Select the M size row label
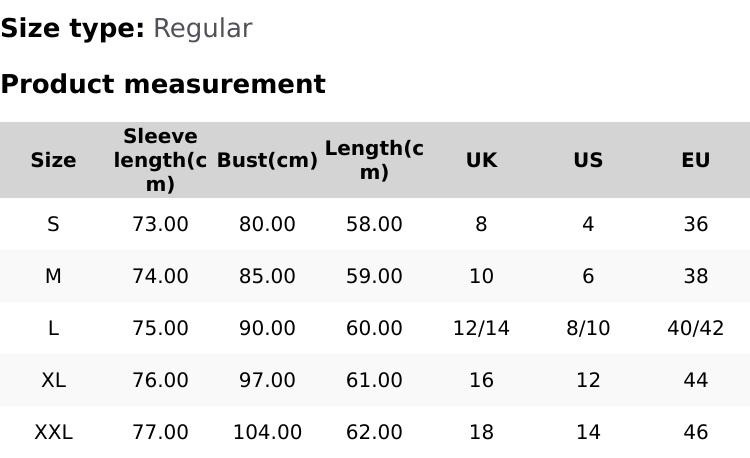Screen dimensions: 750x458 tap(53, 276)
